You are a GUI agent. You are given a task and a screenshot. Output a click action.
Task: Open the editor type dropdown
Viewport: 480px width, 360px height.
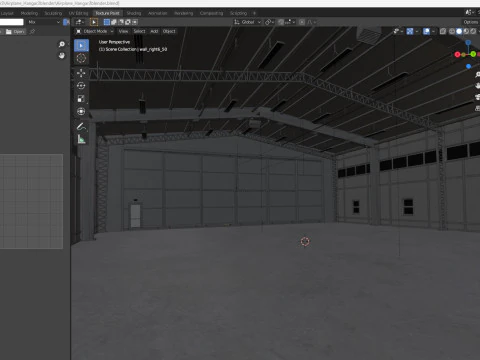[x=80, y=22]
